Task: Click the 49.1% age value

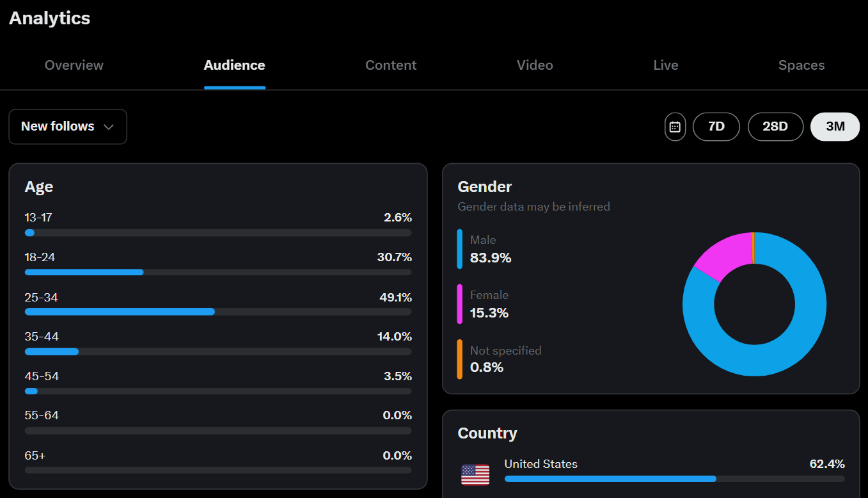Action: tap(395, 298)
